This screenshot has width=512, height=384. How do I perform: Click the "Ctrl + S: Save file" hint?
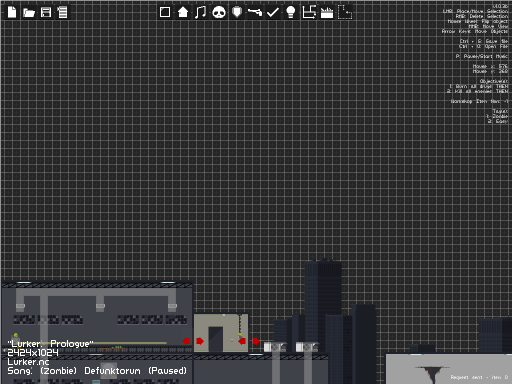(x=484, y=41)
